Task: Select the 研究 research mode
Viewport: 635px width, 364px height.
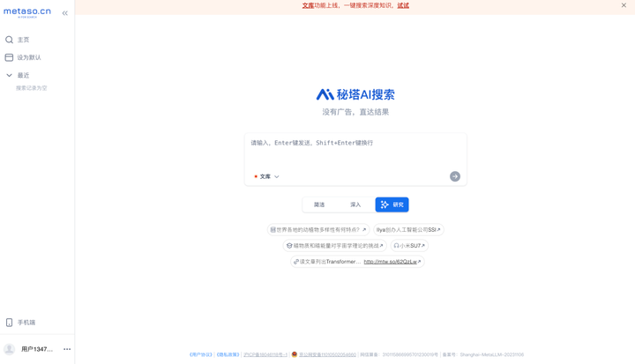Action: click(x=392, y=204)
